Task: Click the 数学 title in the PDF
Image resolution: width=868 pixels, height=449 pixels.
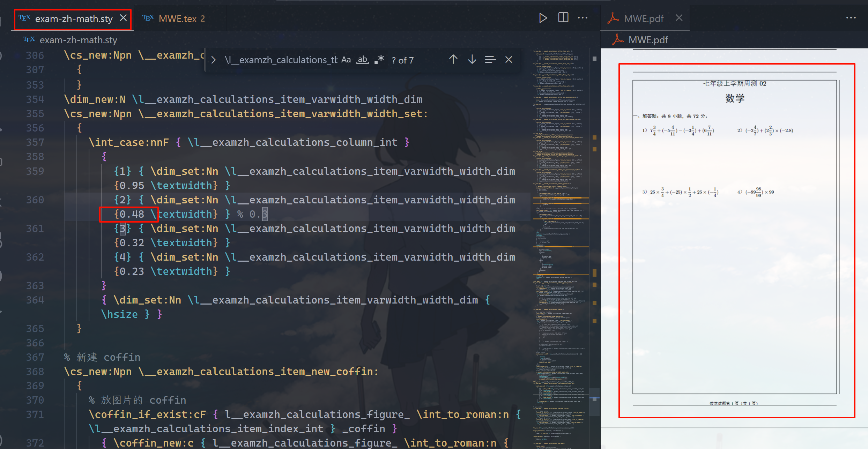Action: point(735,98)
